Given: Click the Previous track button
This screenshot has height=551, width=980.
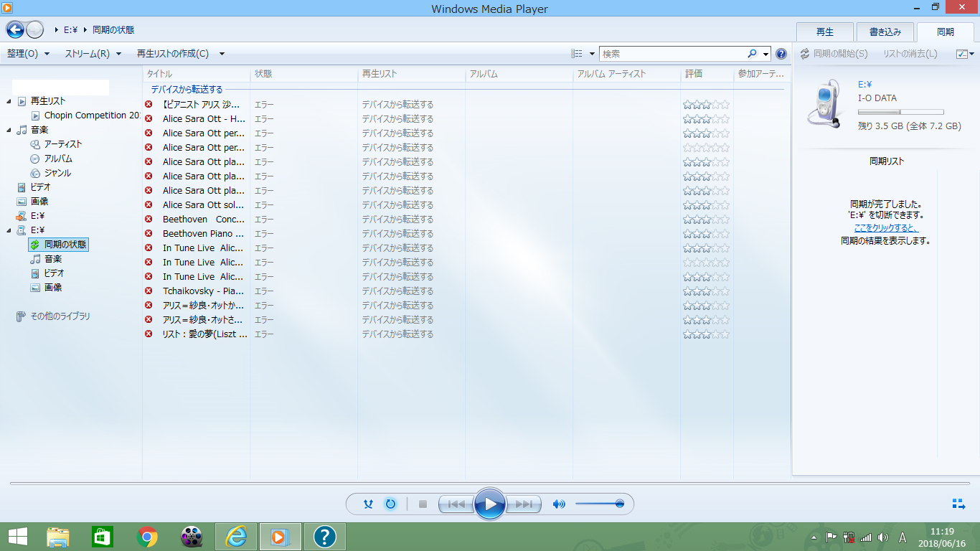Looking at the screenshot, I should (x=456, y=504).
